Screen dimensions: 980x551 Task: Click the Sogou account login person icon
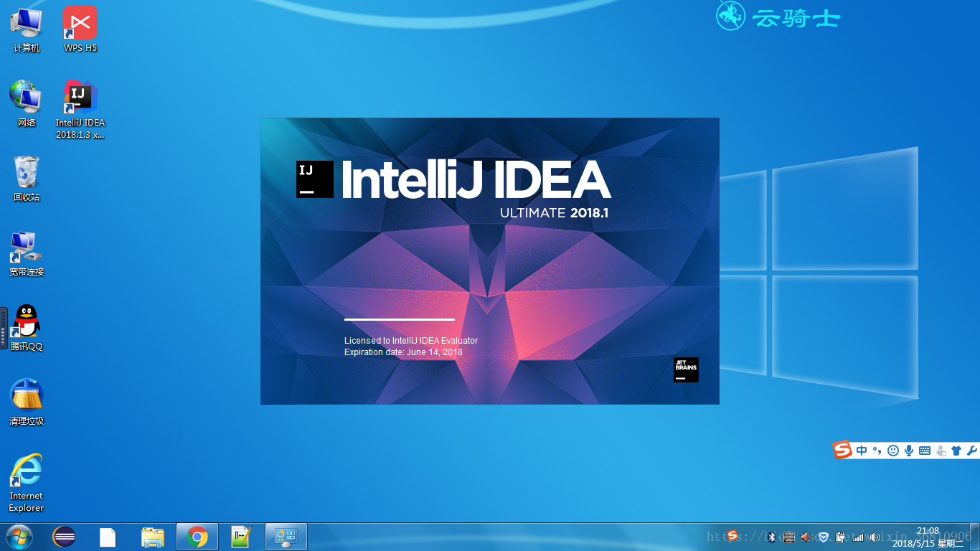pyautogui.click(x=941, y=451)
